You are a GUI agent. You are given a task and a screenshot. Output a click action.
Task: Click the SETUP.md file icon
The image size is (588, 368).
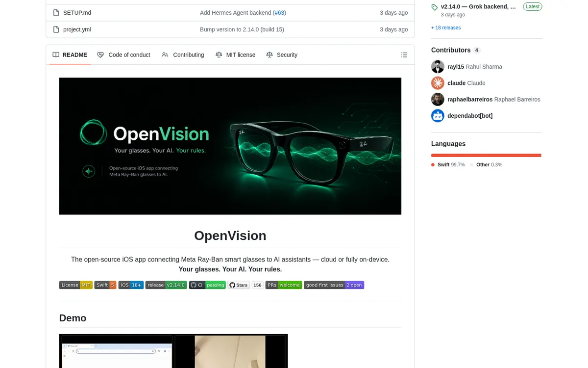click(56, 13)
